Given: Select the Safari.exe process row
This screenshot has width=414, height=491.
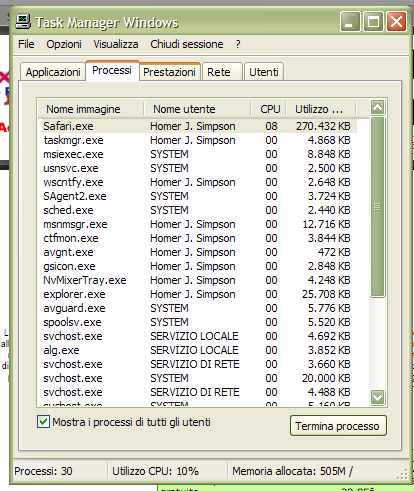Looking at the screenshot, I should [199, 126].
